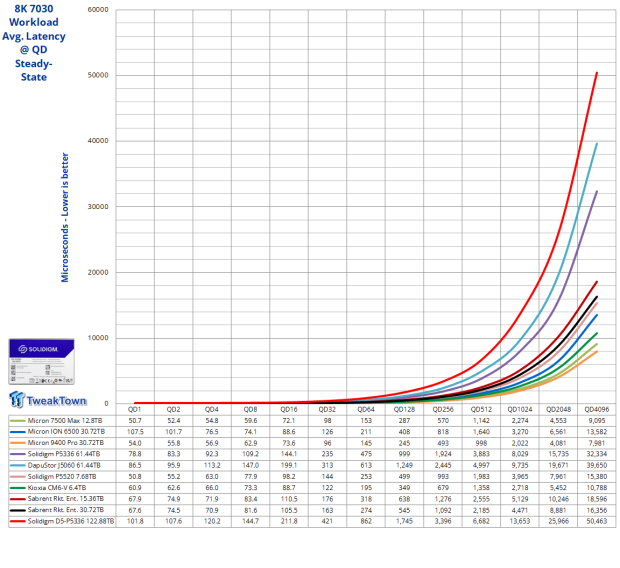Click the QD4096 axis label
Screen dimensions: 620x568
597,409
